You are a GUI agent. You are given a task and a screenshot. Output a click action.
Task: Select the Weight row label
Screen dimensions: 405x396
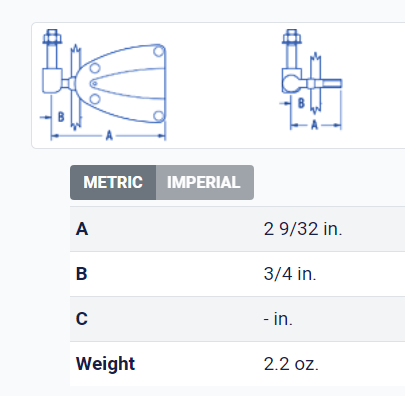click(x=105, y=364)
